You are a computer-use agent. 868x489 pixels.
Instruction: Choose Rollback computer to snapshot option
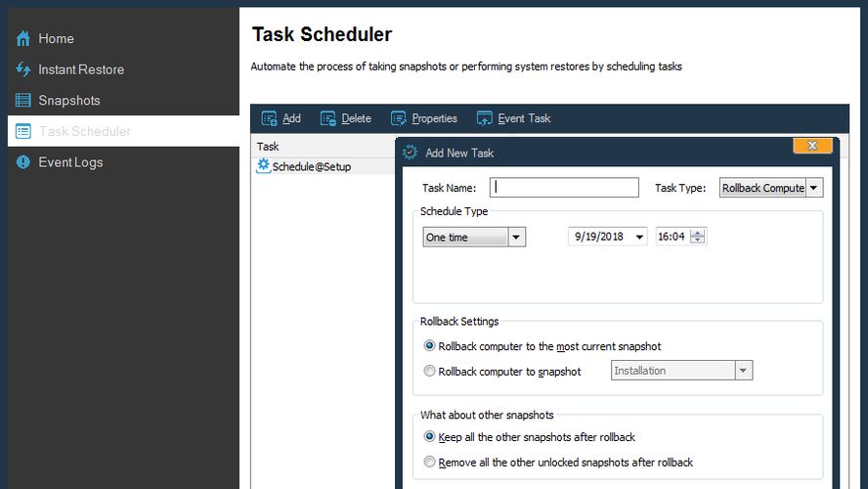click(x=430, y=372)
